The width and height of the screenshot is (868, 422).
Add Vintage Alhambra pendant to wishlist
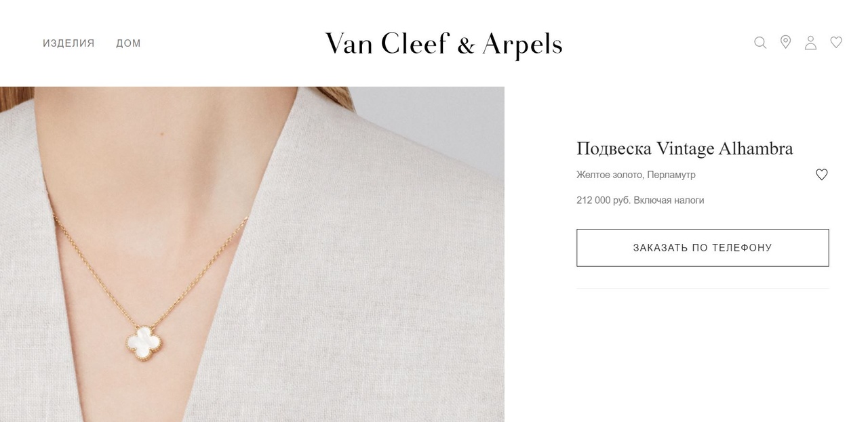821,175
